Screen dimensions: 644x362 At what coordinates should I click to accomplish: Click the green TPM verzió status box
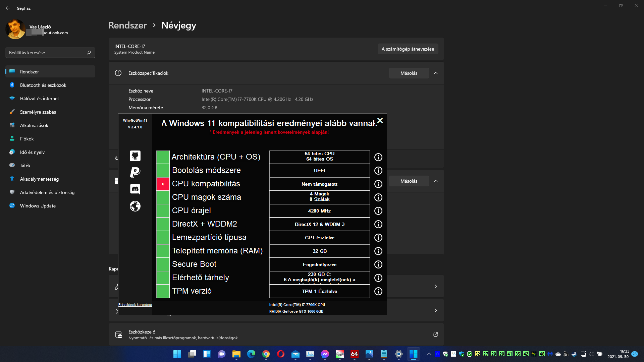pyautogui.click(x=163, y=291)
